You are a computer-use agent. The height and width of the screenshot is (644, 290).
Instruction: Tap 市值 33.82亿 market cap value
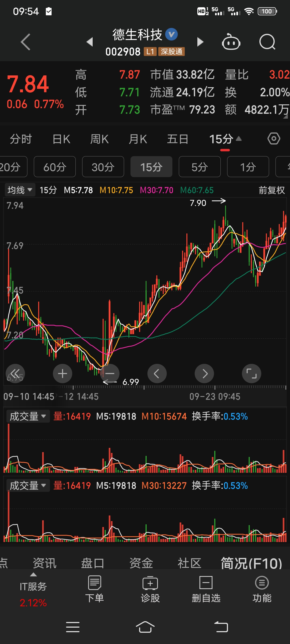click(x=183, y=75)
